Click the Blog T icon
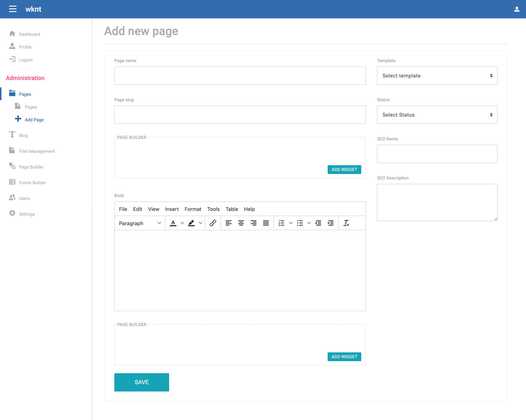 coord(12,135)
